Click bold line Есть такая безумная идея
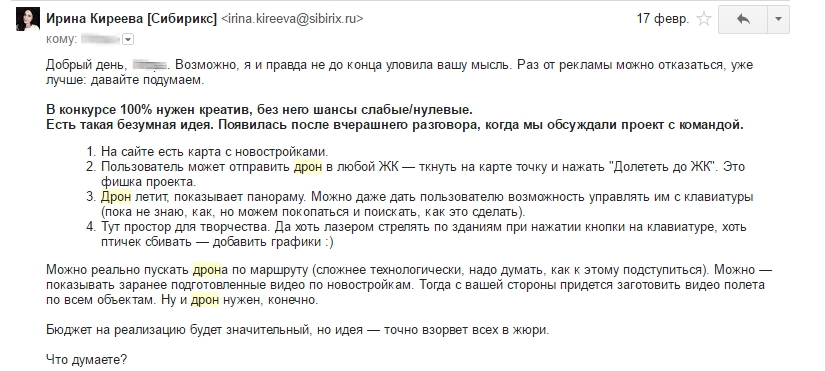This screenshot has height=371, width=825. point(395,125)
